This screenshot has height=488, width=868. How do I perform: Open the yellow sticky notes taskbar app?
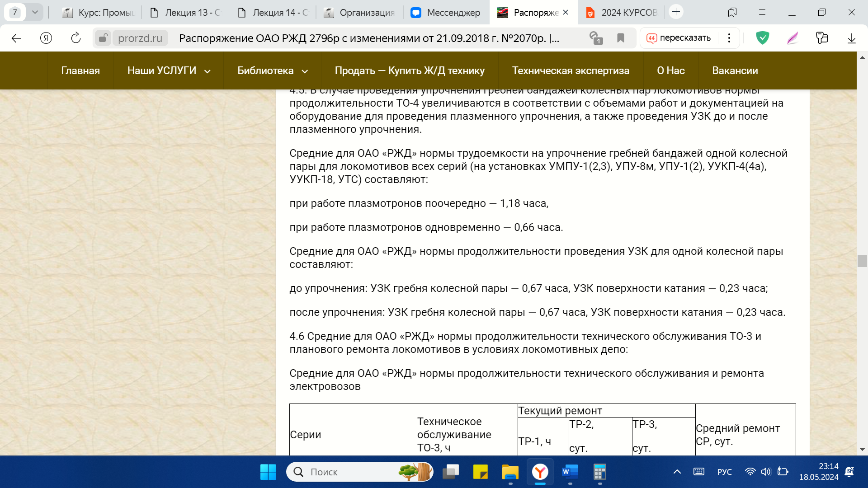[x=481, y=472]
